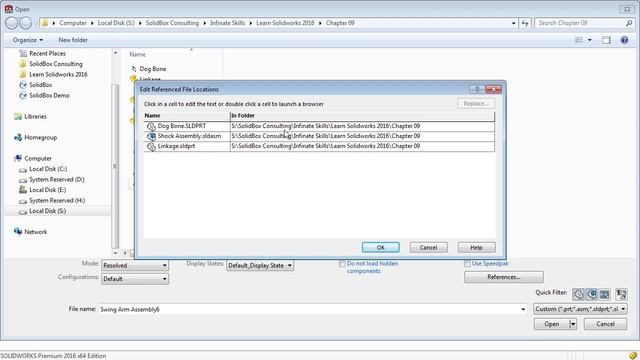Select Local Disk (E:) in navigation pane
This screenshot has width=640, height=360.
pos(47,190)
